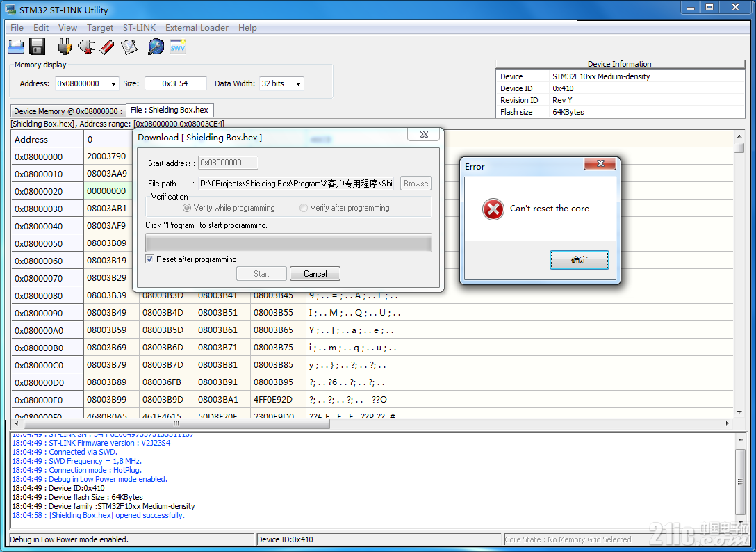Expand the Address combo box dropdown
756x552 pixels.
click(113, 83)
